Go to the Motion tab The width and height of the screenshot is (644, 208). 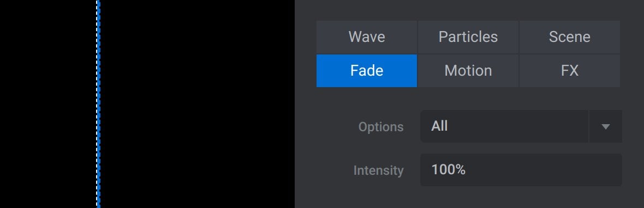click(468, 70)
